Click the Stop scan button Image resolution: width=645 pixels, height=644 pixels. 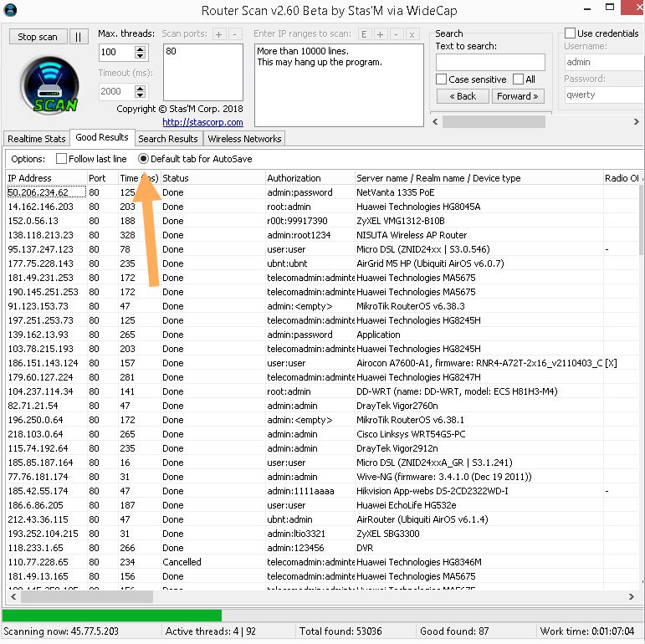coord(38,37)
